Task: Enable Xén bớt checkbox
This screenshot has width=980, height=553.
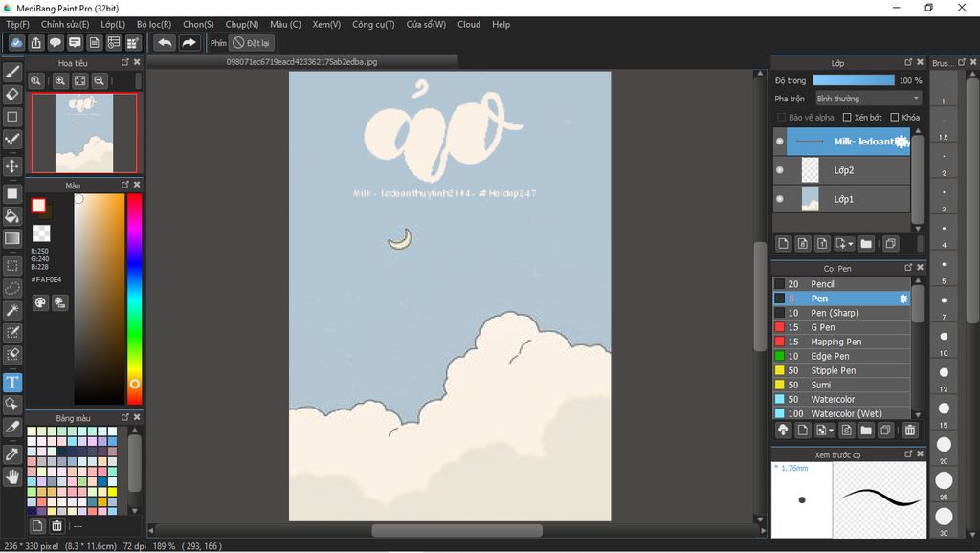Action: (x=847, y=118)
